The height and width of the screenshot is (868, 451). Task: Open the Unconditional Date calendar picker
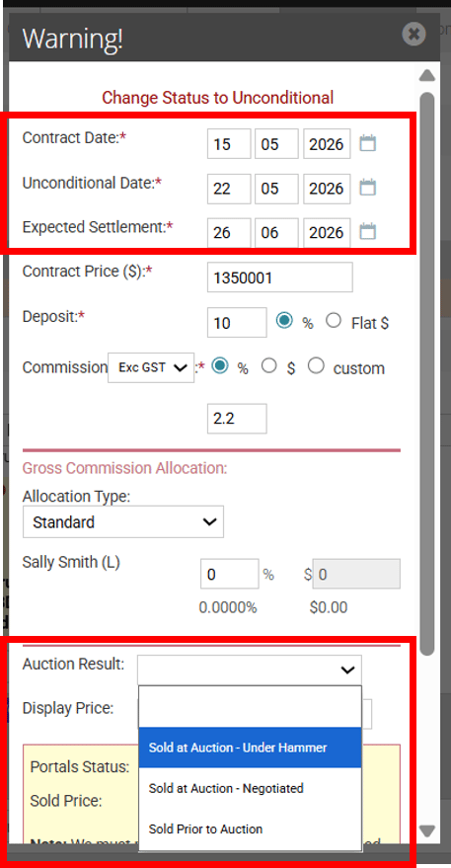tap(368, 188)
